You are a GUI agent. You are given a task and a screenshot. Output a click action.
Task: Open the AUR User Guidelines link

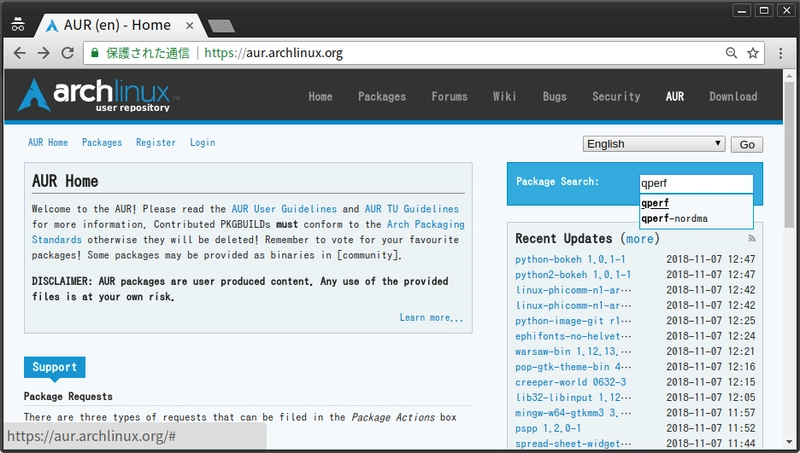click(x=284, y=209)
